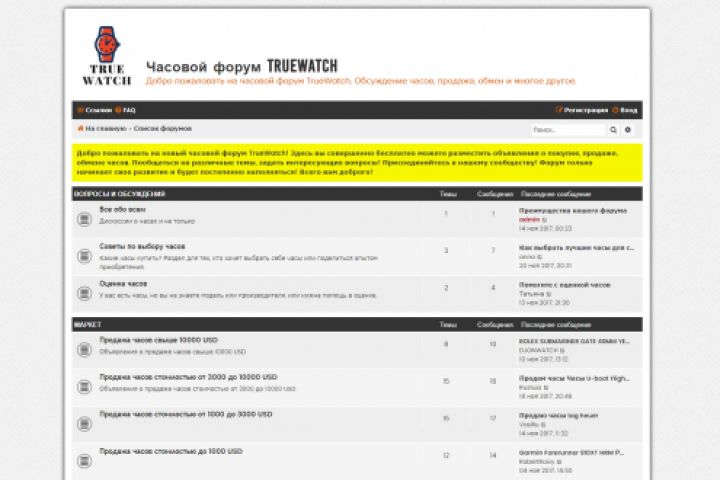720x480 pixels.
Task: Click forum icon beside "от 1000 до 3000 USD" forum
Action: (84, 424)
